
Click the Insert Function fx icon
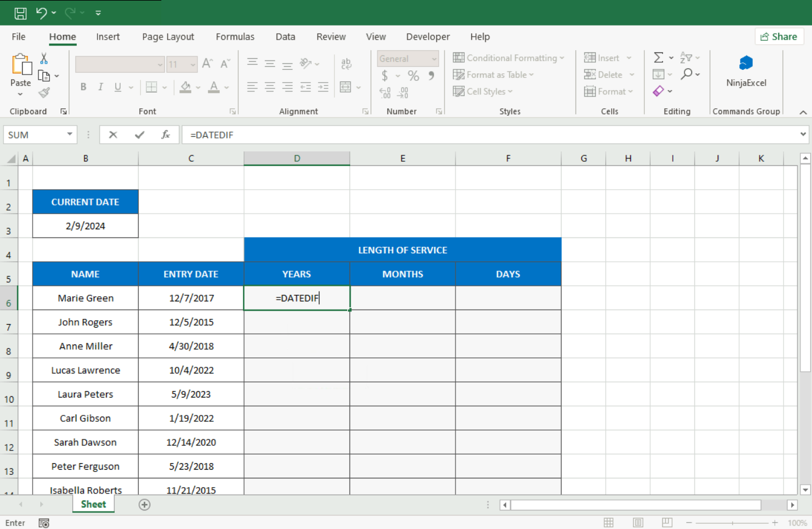tap(165, 135)
